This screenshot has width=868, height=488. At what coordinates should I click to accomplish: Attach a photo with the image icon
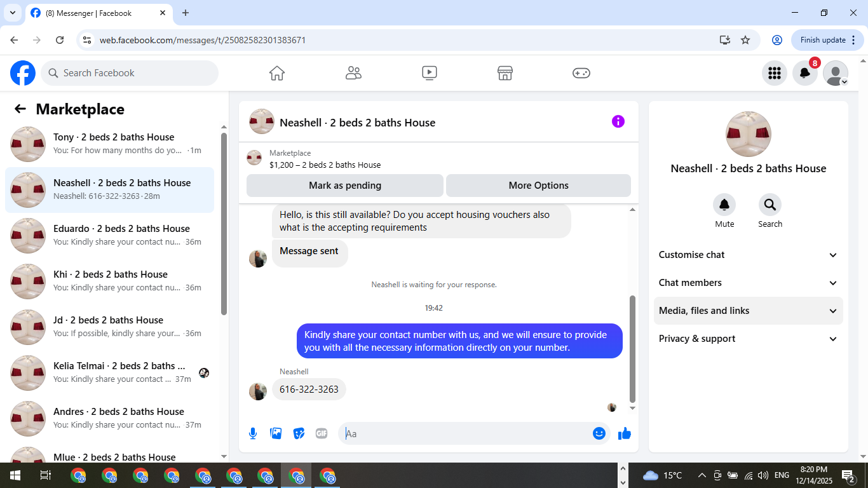coord(276,433)
